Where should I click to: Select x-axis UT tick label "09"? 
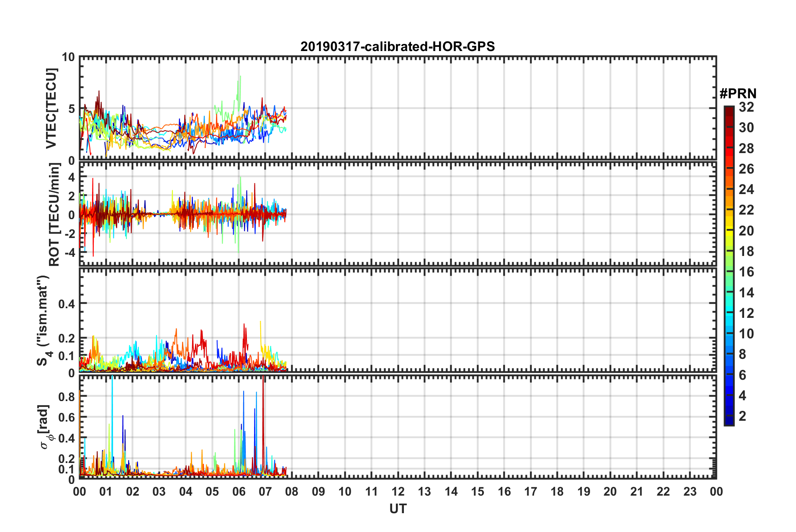pos(318,491)
